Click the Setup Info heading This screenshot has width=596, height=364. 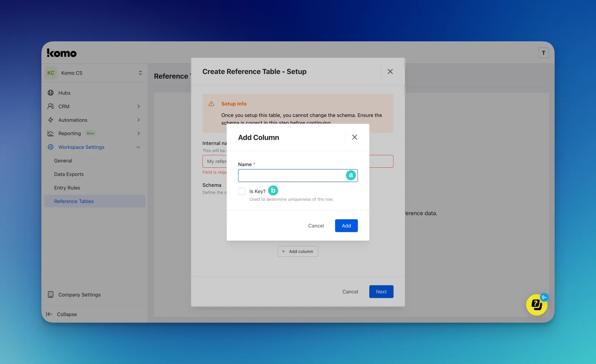pyautogui.click(x=234, y=104)
